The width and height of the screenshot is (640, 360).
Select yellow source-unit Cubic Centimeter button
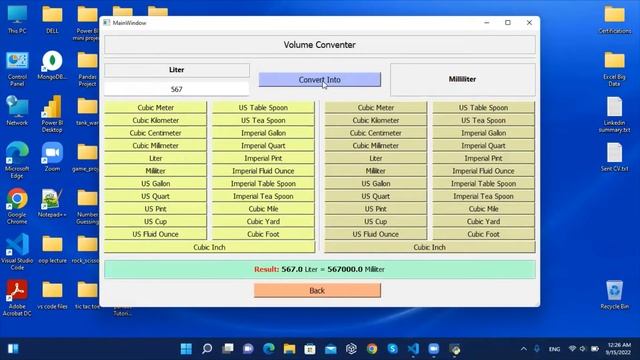pyautogui.click(x=156, y=133)
